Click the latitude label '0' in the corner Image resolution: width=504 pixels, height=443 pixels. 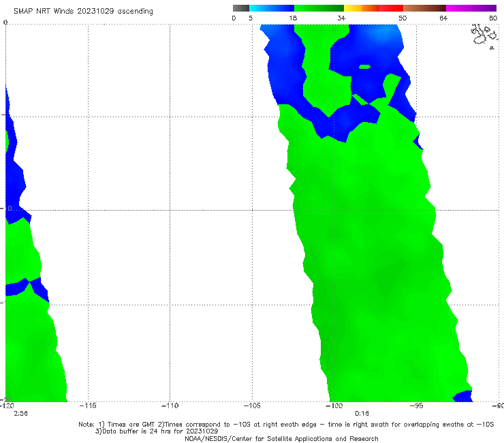[x=5, y=22]
